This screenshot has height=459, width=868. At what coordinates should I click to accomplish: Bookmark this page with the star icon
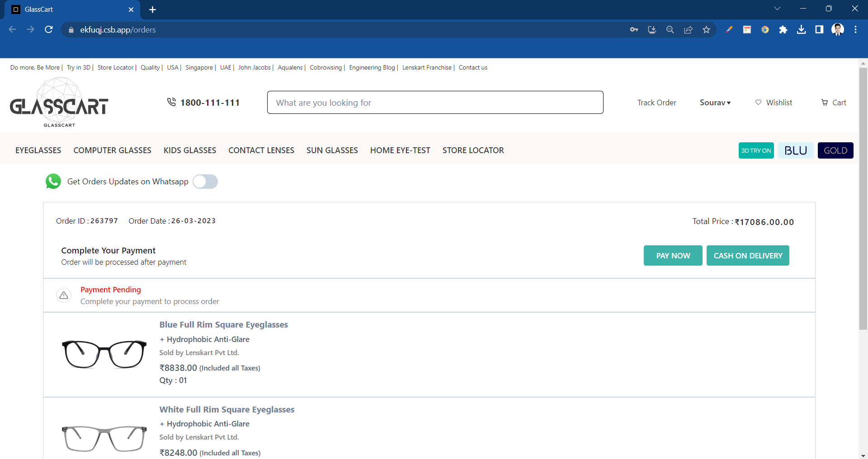[x=706, y=30]
